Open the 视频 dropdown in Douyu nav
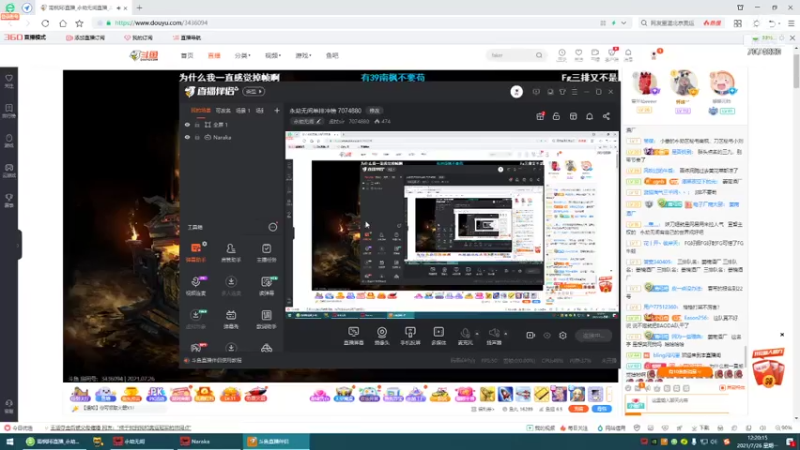The width and height of the screenshot is (800, 450). 272,55
